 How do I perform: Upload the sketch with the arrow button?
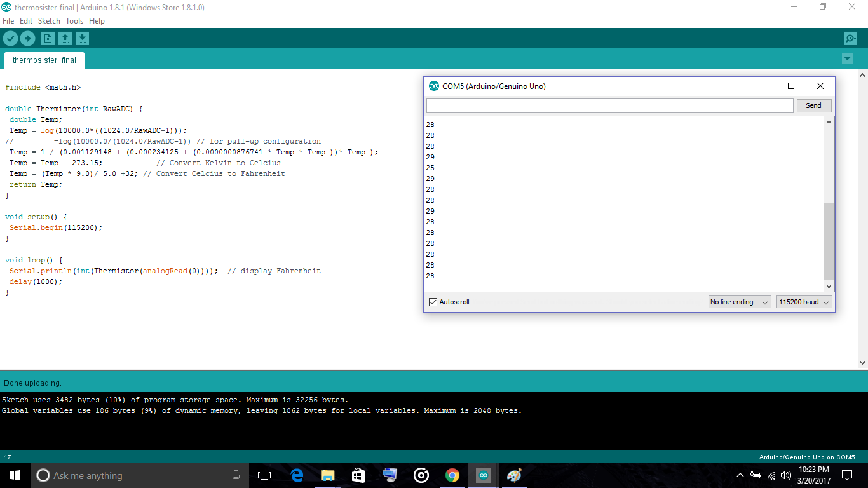point(27,39)
